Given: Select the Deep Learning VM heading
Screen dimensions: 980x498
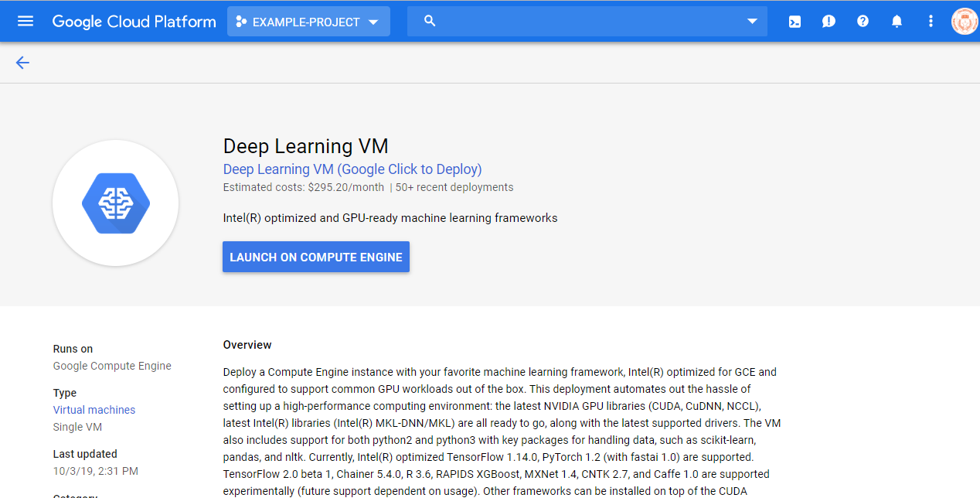Looking at the screenshot, I should click(306, 146).
